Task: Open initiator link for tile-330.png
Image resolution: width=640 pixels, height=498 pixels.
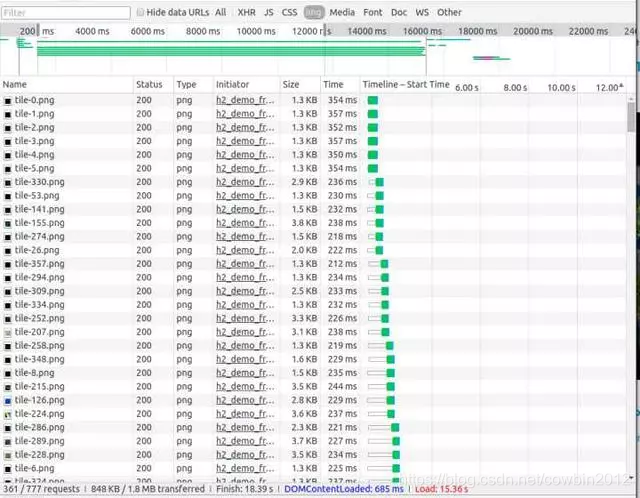Action: point(245,182)
